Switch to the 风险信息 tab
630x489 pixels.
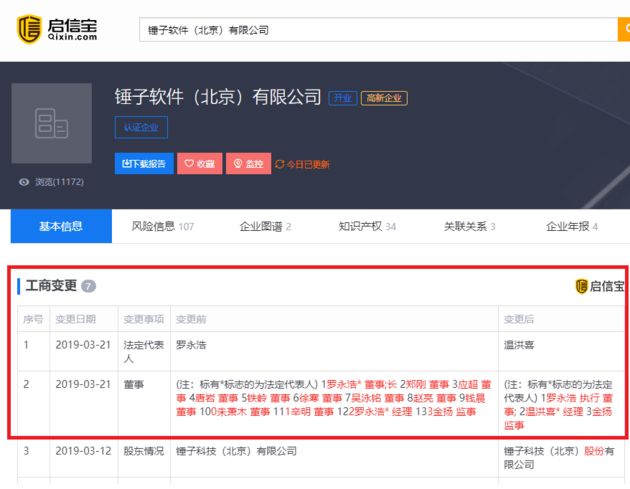(163, 226)
